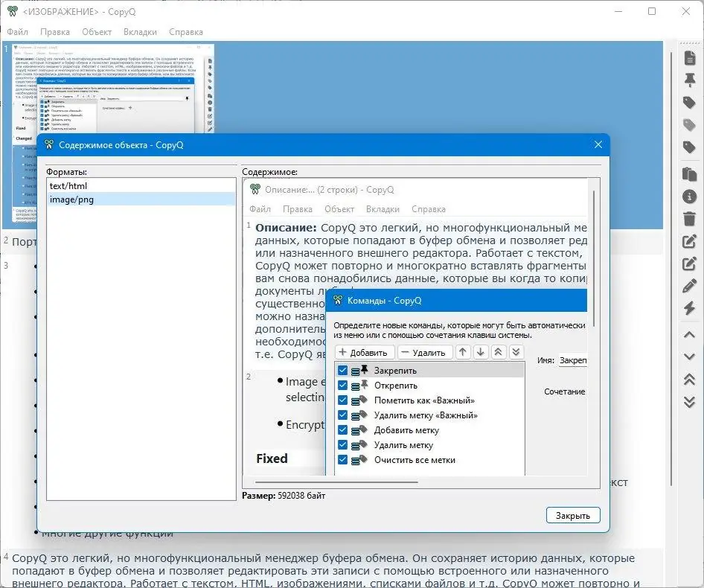Move item to top with double up chevron
Viewport: 704px width, 588px height.
point(690,380)
